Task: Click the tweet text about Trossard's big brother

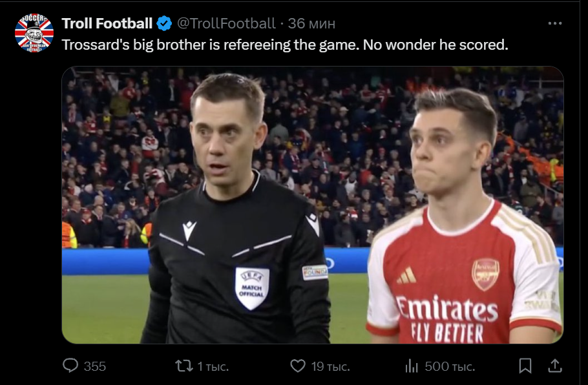Action: pyautogui.click(x=285, y=46)
